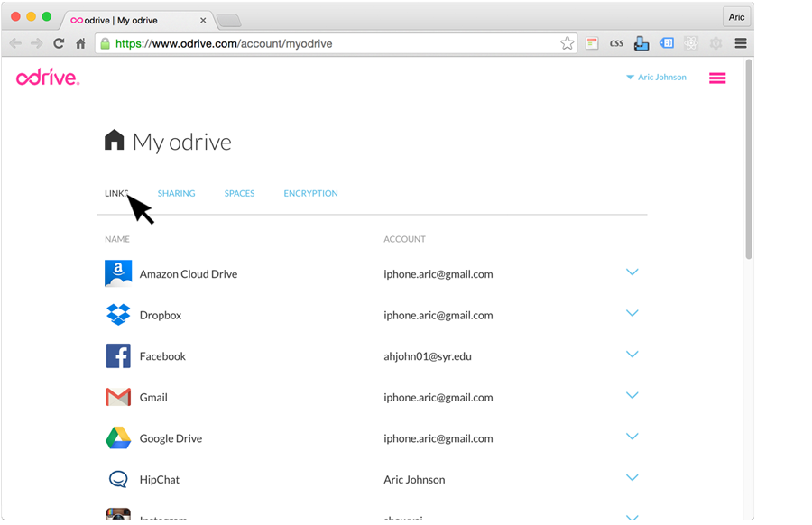Click the CSS extension icon
Screen dimensions: 812x525
pyautogui.click(x=616, y=43)
